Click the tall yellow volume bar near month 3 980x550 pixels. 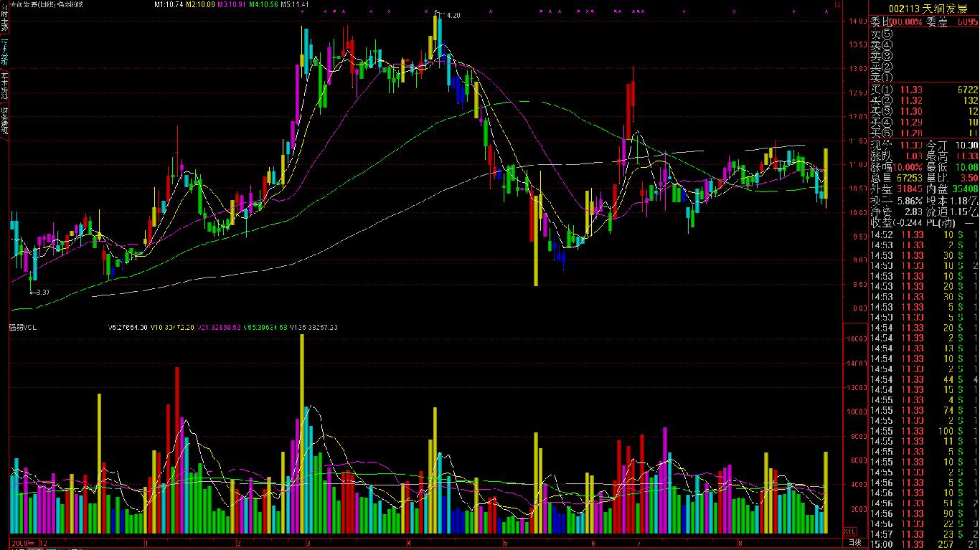coord(302,433)
